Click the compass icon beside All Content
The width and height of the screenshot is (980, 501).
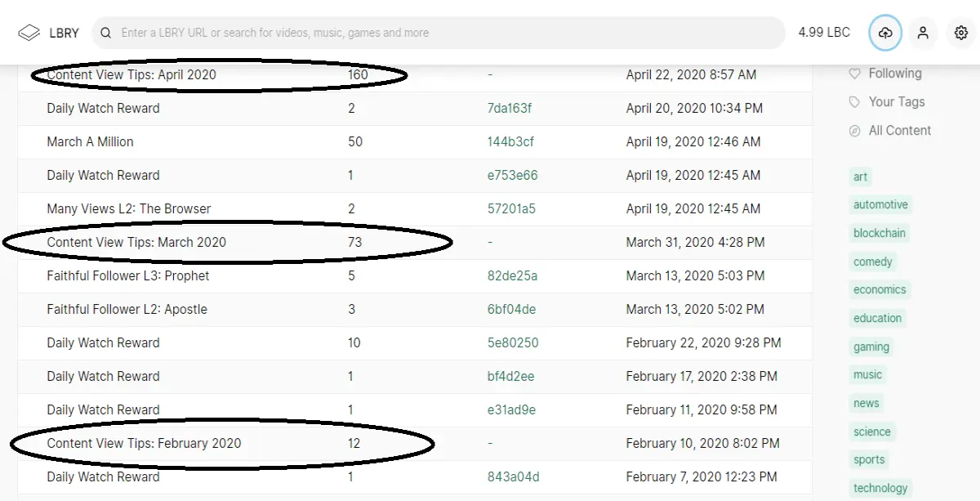[855, 131]
